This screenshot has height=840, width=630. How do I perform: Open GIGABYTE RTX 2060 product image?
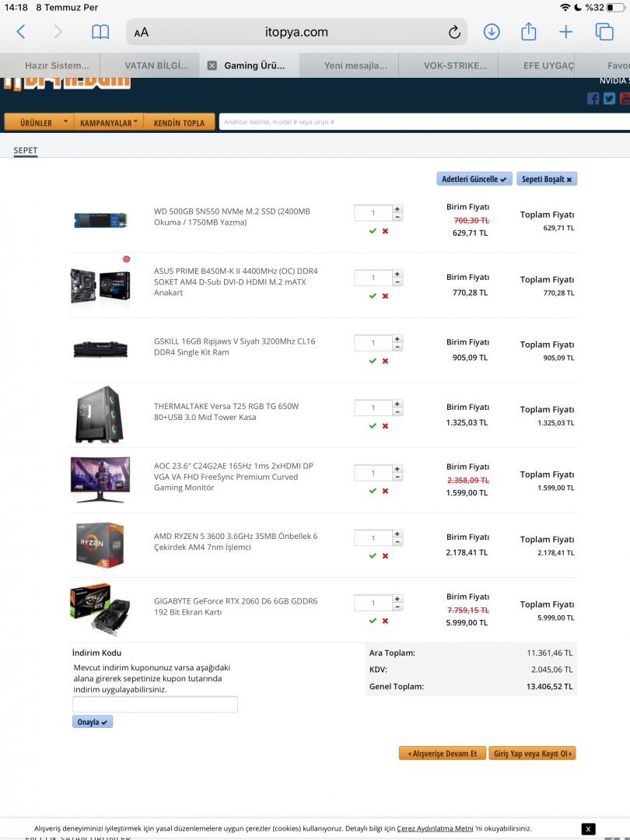click(x=100, y=610)
